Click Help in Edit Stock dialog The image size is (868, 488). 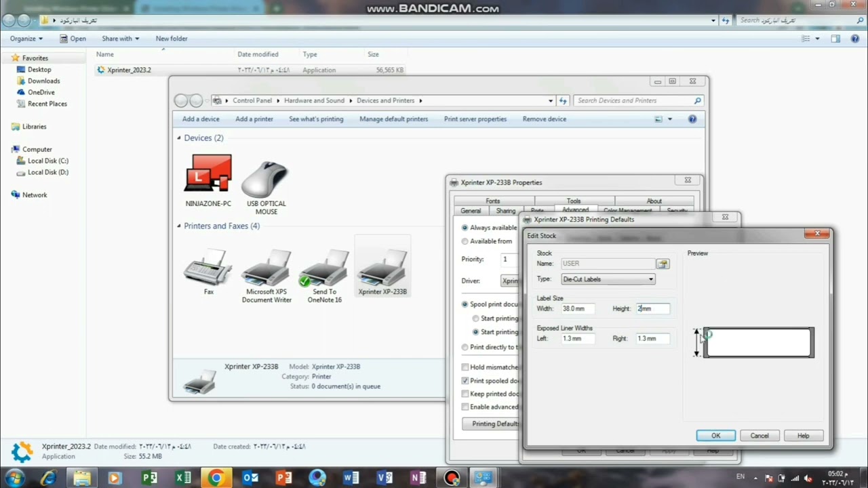point(804,436)
